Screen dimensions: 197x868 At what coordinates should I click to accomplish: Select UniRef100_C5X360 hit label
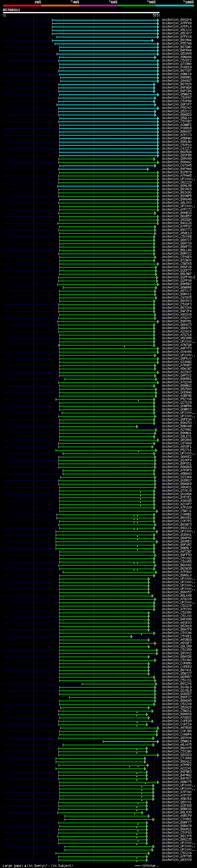coord(176,660)
